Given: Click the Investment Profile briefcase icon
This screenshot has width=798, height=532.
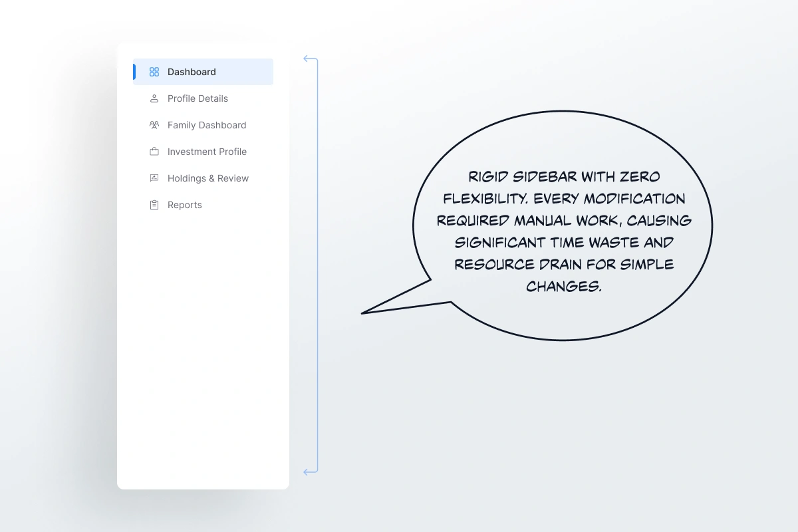Looking at the screenshot, I should 154,152.
